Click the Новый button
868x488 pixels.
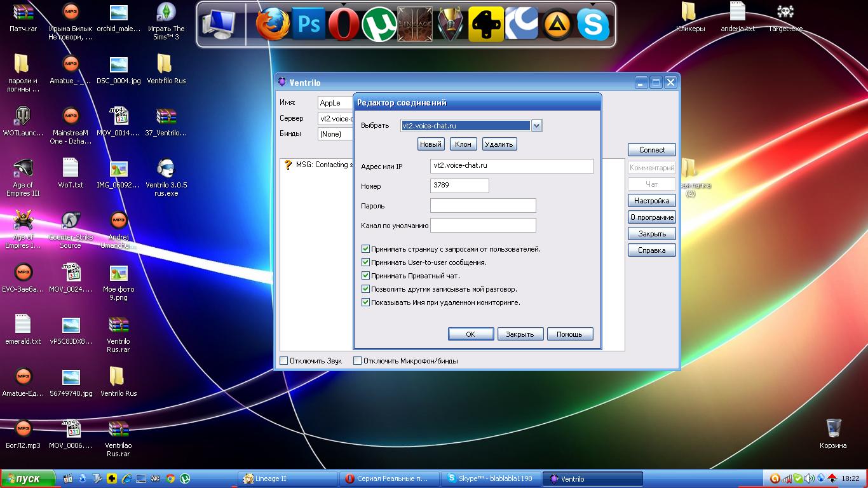click(431, 144)
